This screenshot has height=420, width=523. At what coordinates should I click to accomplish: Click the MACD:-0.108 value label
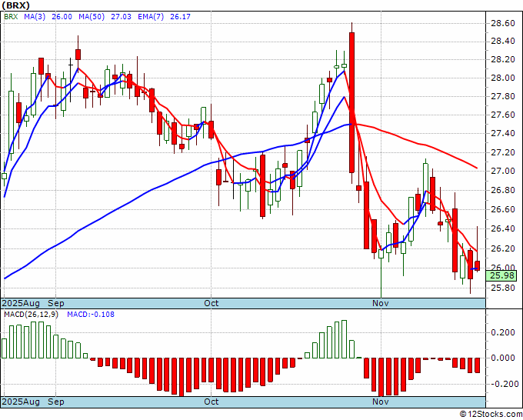pos(91,315)
